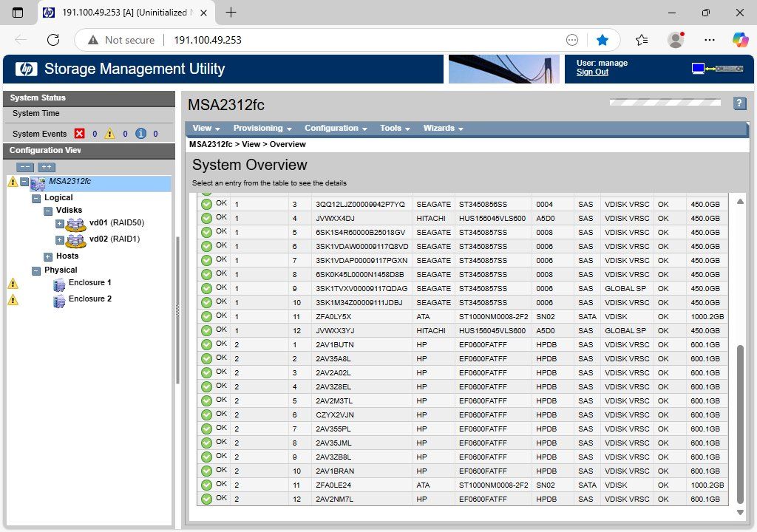Viewport: 757px width, 532px height.
Task: Open the Wizards menu
Action: [444, 129]
